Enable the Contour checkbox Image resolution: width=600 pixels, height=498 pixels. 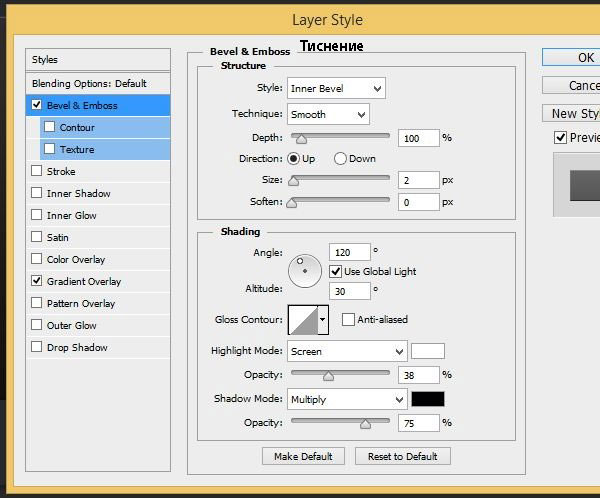pyautogui.click(x=49, y=128)
